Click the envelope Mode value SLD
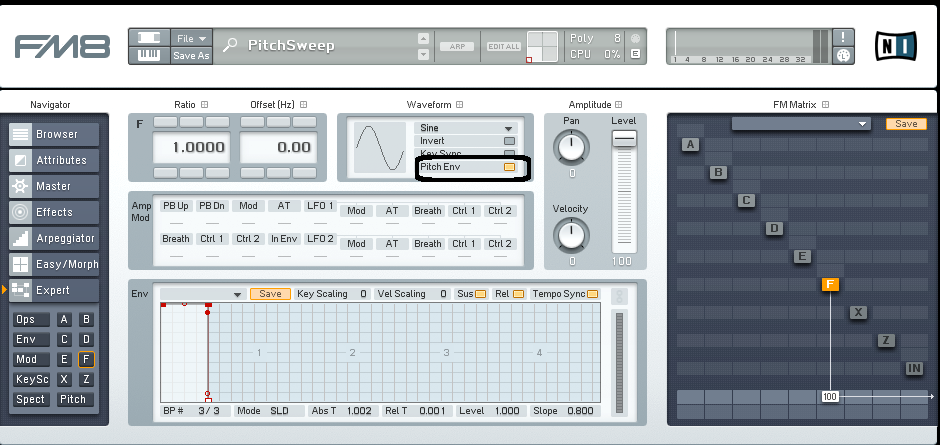 tap(279, 411)
